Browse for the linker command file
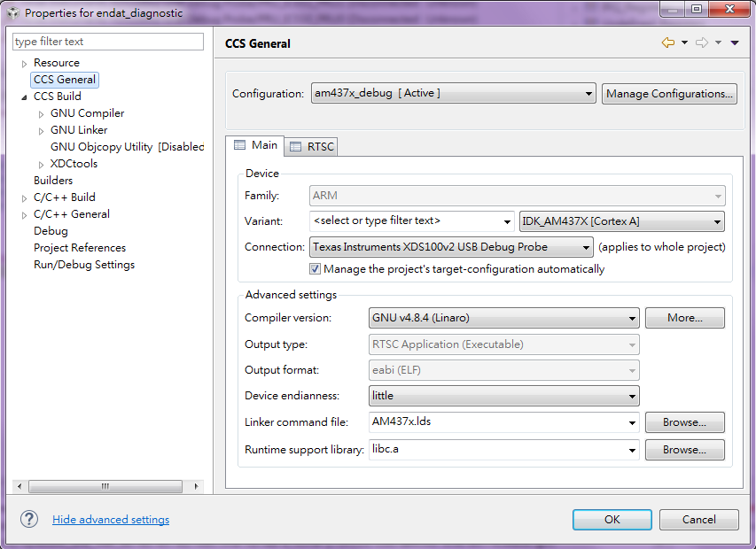756x549 pixels. [684, 422]
